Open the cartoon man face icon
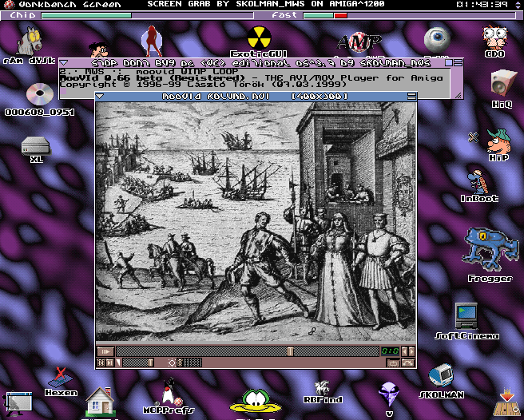This screenshot has height=420, width=524. tap(99, 50)
